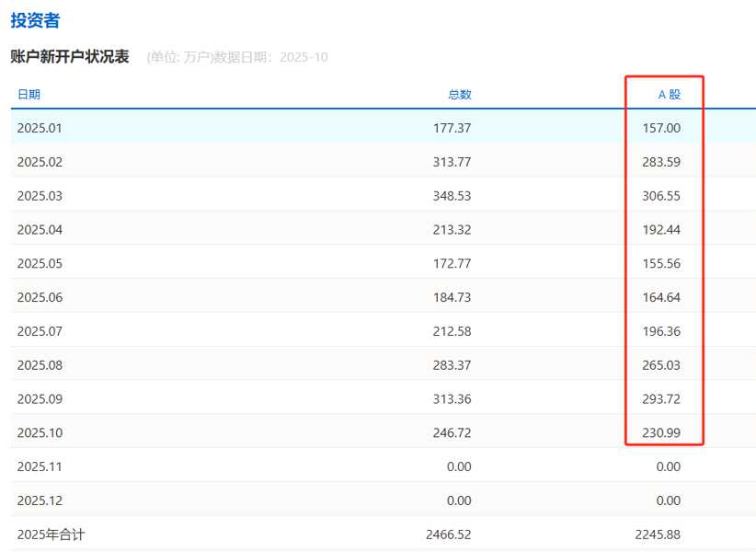Select the 2025.02 date cell
This screenshot has width=756, height=552.
tap(40, 162)
